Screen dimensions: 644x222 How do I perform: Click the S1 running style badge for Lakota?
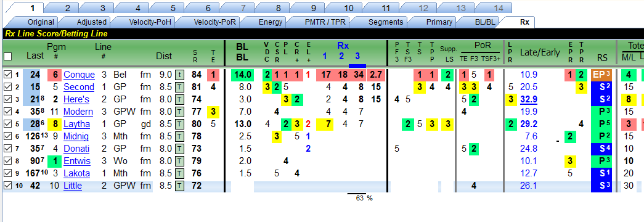coord(601,173)
